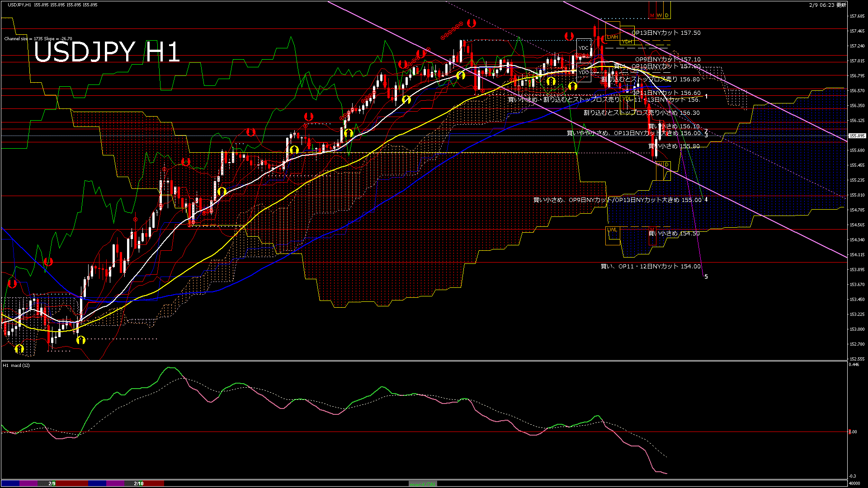Image resolution: width=868 pixels, height=488 pixels.
Task: Click the red M period box label
Action: tap(652, 15)
